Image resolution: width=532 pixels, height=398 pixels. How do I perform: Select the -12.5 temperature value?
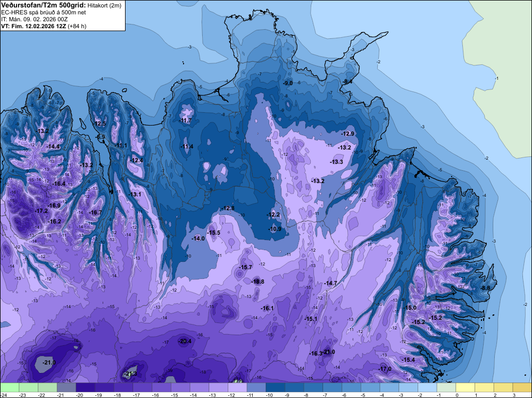[99, 124]
